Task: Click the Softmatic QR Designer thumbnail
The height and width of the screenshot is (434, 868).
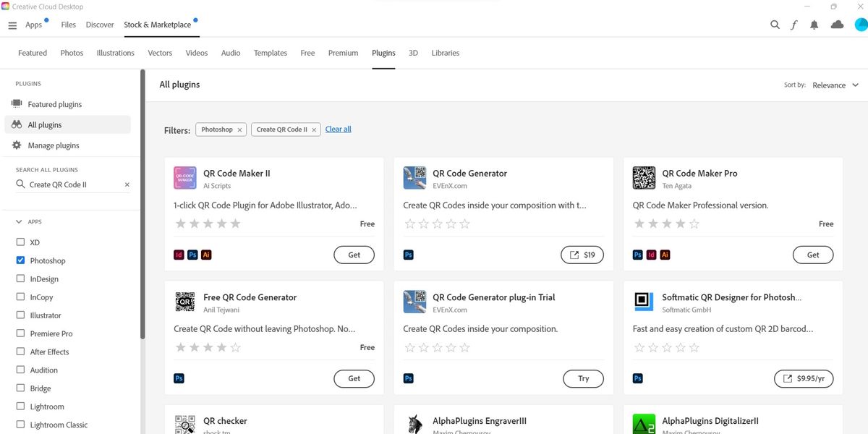Action: 644,302
